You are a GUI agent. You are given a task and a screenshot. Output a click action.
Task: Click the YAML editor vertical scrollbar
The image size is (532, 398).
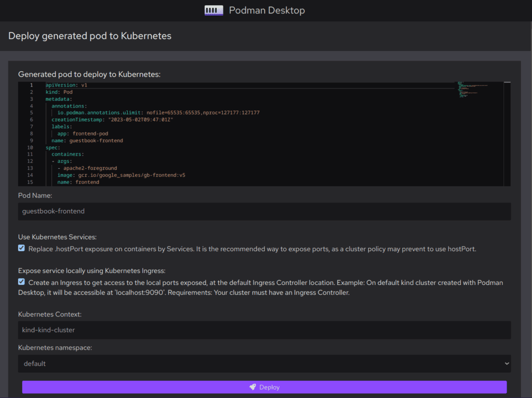[507, 133]
